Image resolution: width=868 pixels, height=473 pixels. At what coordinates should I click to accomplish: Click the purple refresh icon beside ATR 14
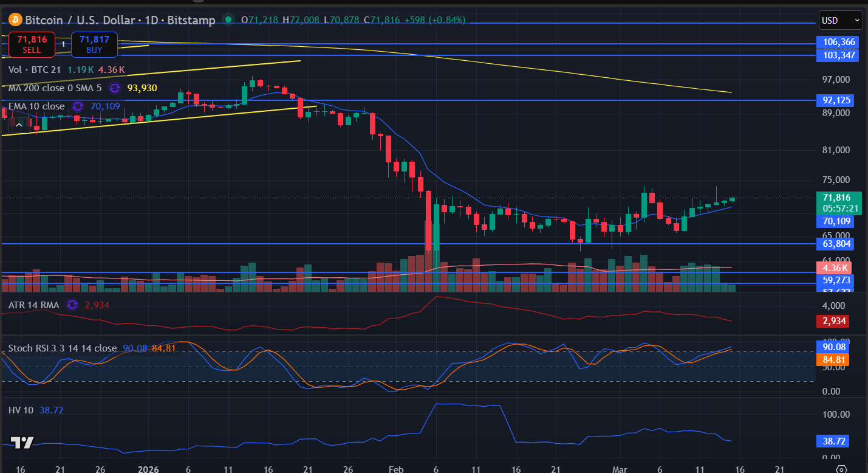[x=72, y=305]
